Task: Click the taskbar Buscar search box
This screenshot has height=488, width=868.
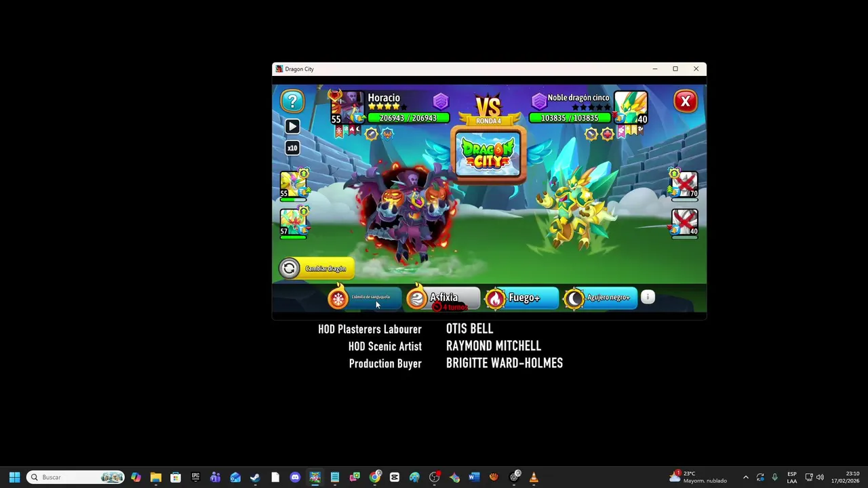Action: [76, 477]
